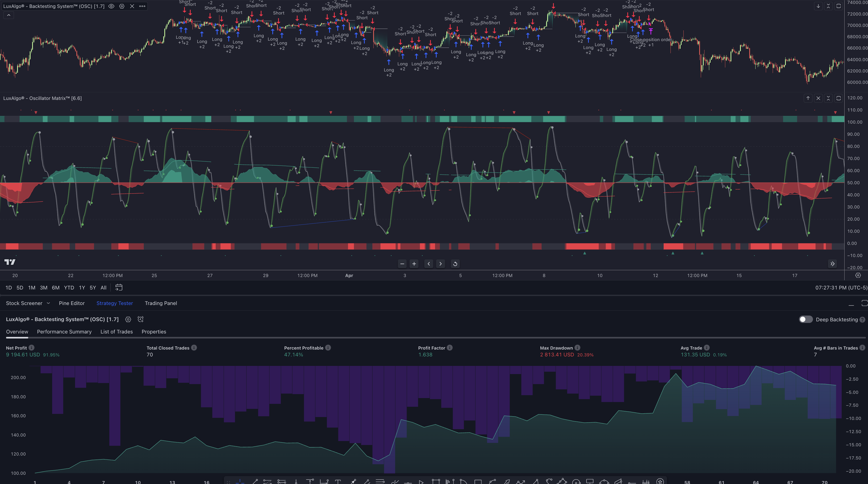This screenshot has width=868, height=484.
Task: Open Deep Backtesting help question mark
Action: [862, 320]
